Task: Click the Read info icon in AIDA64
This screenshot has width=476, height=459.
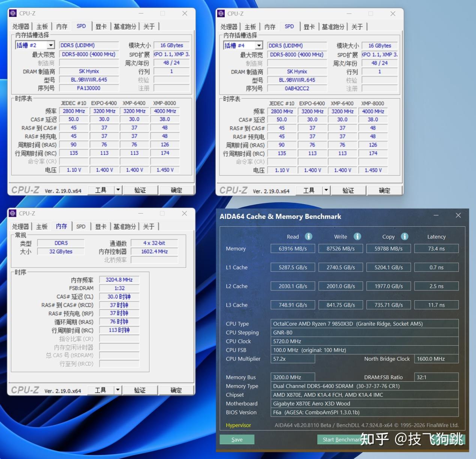Action: (308, 236)
